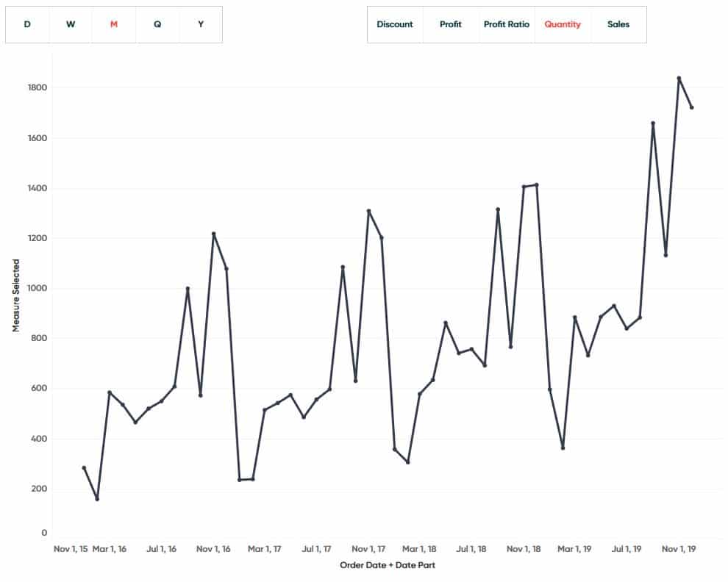Screen dimensions: 728x582
Task: Click the 'Jul 1, 17' axis label
Action: click(x=317, y=549)
